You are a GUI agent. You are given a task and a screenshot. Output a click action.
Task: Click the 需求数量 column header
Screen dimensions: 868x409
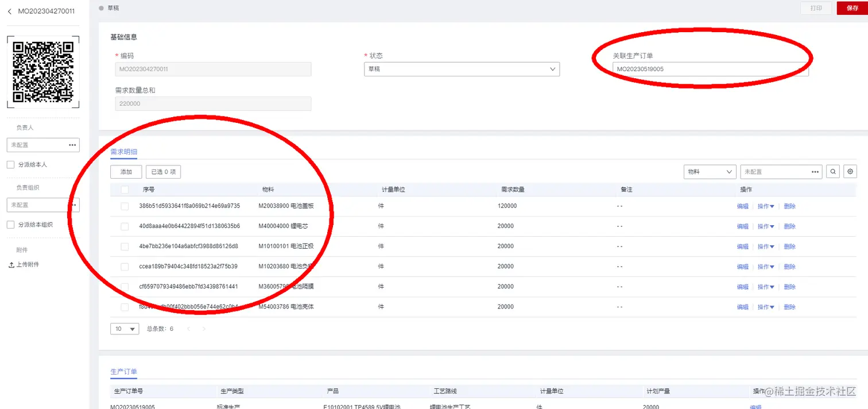point(513,190)
